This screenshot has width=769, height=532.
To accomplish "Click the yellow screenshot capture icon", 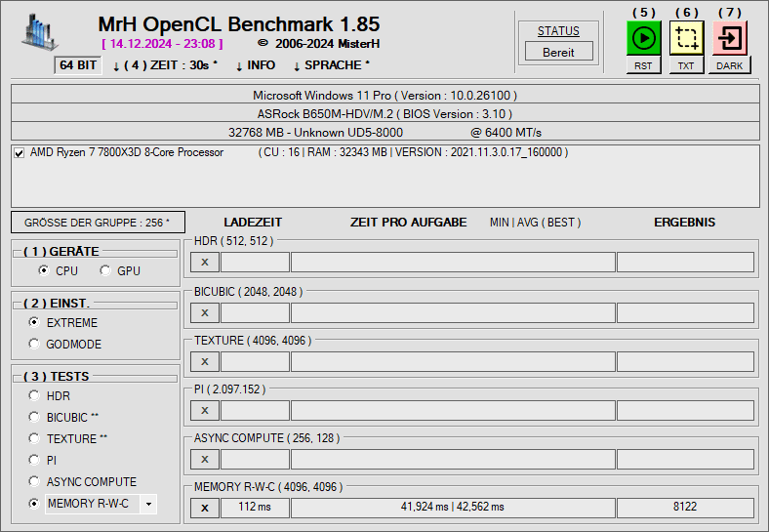I will 687,38.
